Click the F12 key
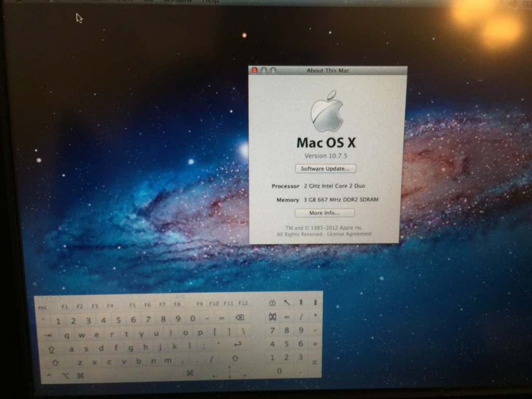The height and width of the screenshot is (399, 532). pyautogui.click(x=243, y=303)
